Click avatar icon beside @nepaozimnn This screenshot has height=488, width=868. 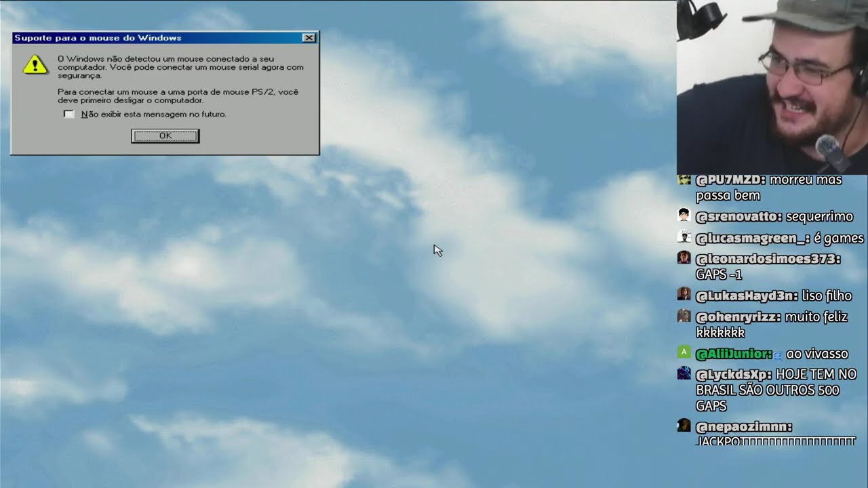(684, 426)
